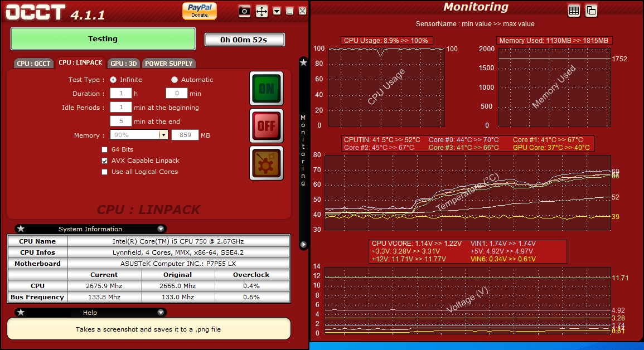Take a screenshot with the camera icon

tap(244, 11)
